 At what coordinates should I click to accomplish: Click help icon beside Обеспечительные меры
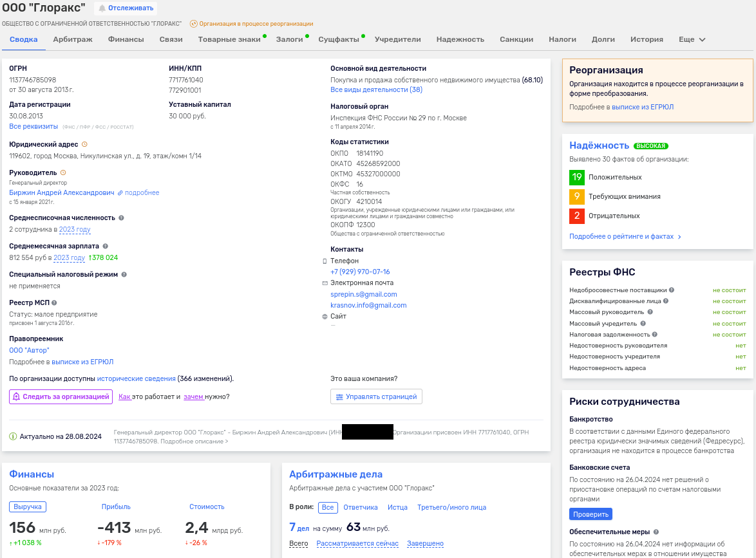pos(656,532)
